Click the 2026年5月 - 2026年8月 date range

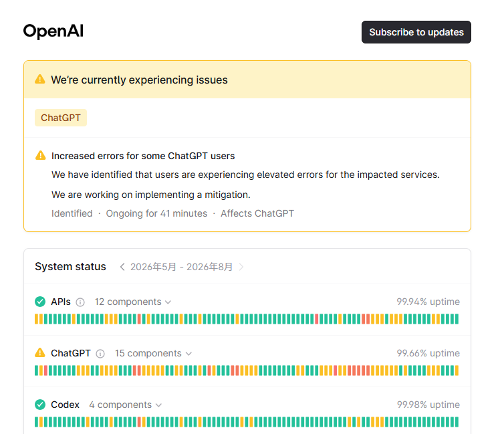[181, 267]
